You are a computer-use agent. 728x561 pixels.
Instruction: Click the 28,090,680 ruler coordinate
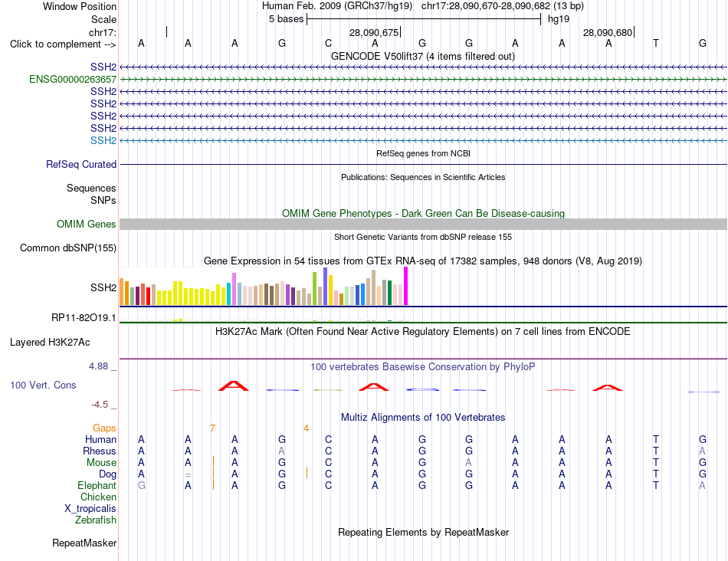608,32
